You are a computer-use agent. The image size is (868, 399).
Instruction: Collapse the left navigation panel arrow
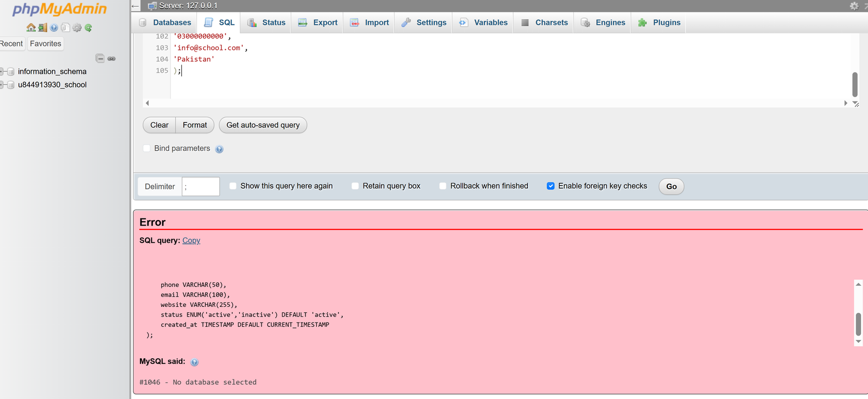136,6
